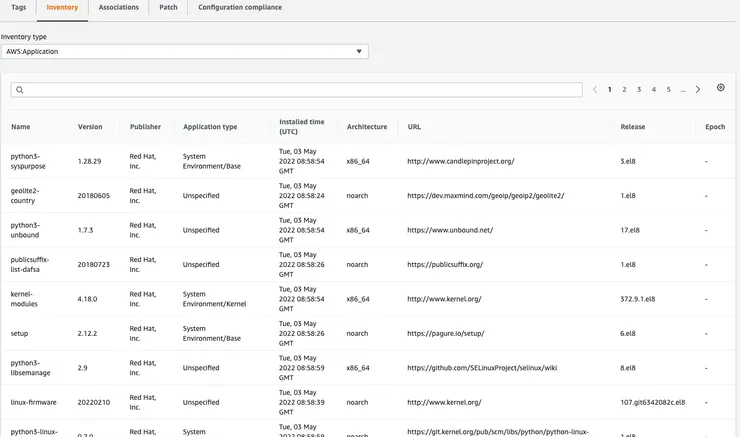Jump to pagination page 4
The height and width of the screenshot is (437, 740).
click(x=654, y=89)
